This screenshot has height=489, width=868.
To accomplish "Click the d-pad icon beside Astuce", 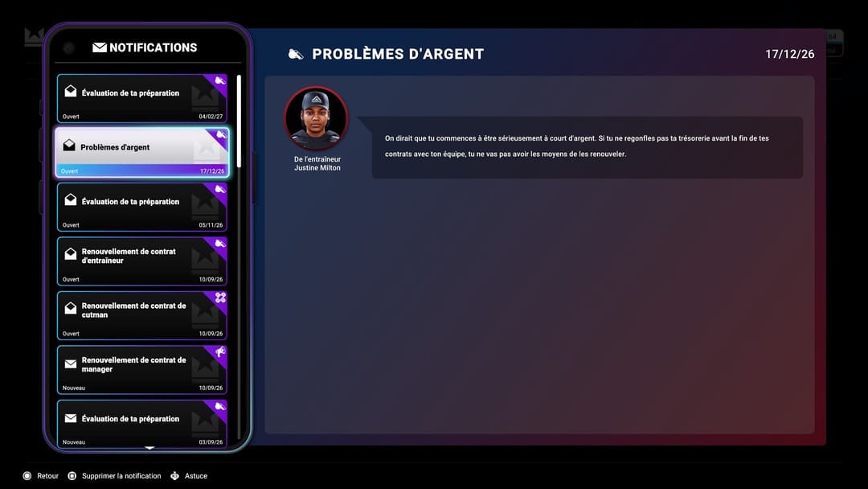I will 175,475.
